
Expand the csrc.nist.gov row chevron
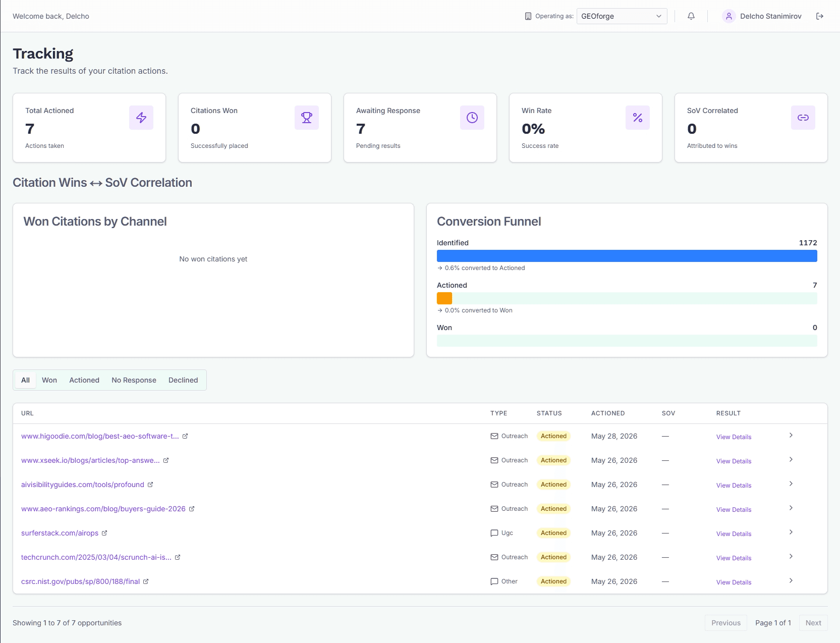coord(791,580)
